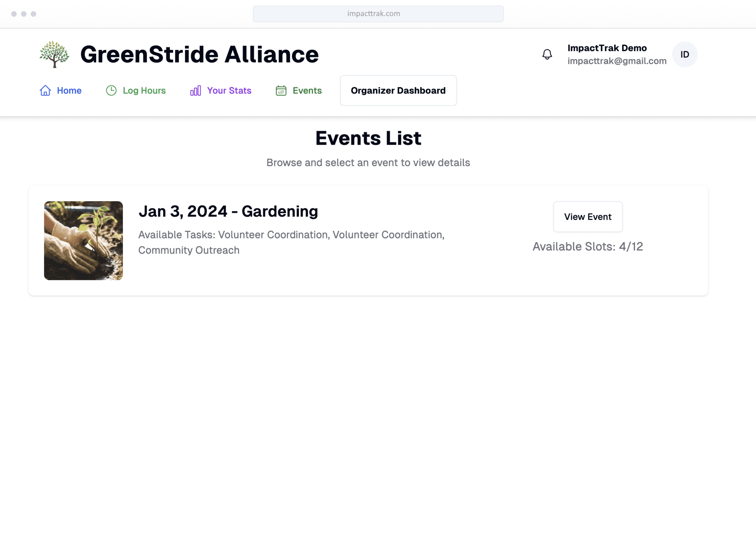This screenshot has width=756, height=560.
Task: Open the Organizer Dashboard
Action: point(398,91)
